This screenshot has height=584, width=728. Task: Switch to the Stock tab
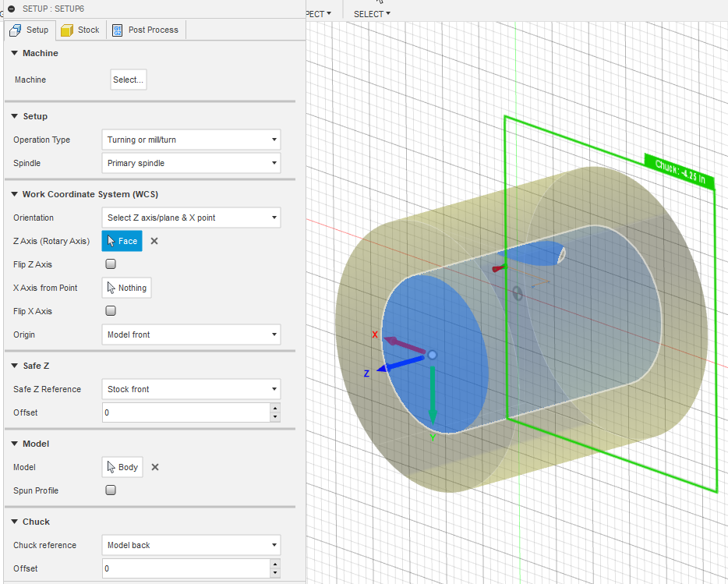click(81, 30)
